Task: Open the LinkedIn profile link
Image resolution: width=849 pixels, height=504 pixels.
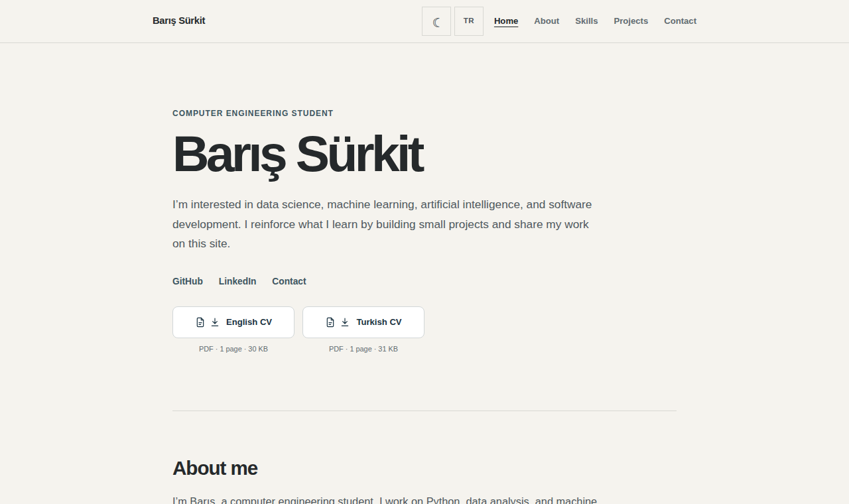Action: (x=237, y=281)
